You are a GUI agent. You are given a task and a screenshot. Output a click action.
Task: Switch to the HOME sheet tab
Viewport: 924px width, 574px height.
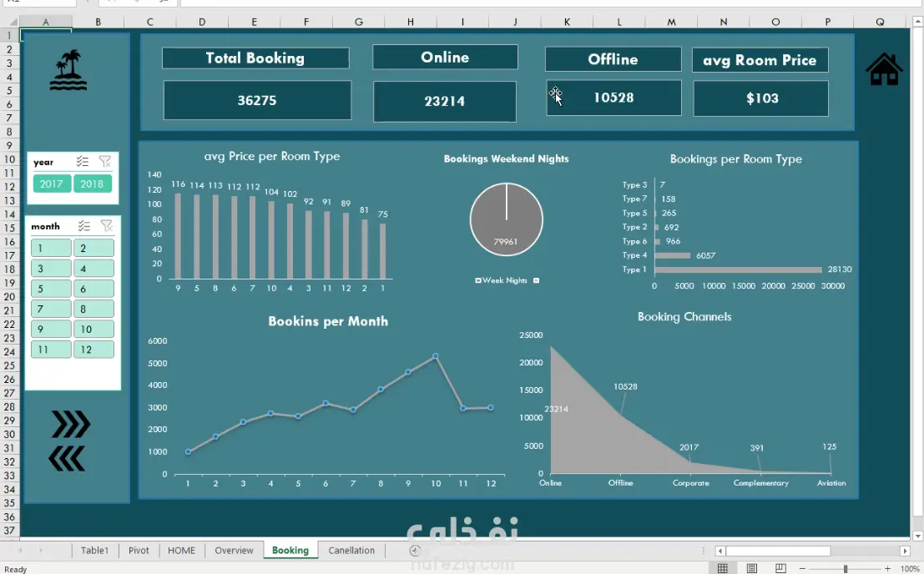pyautogui.click(x=181, y=551)
